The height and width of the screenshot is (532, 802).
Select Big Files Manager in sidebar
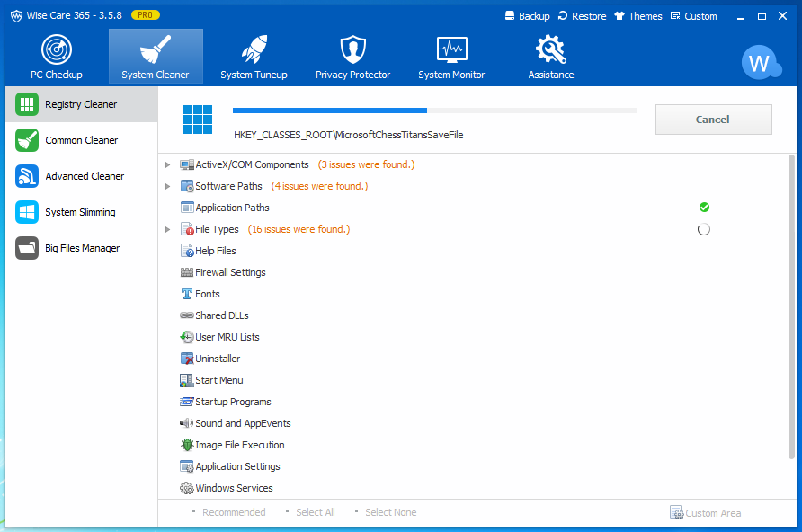[81, 248]
